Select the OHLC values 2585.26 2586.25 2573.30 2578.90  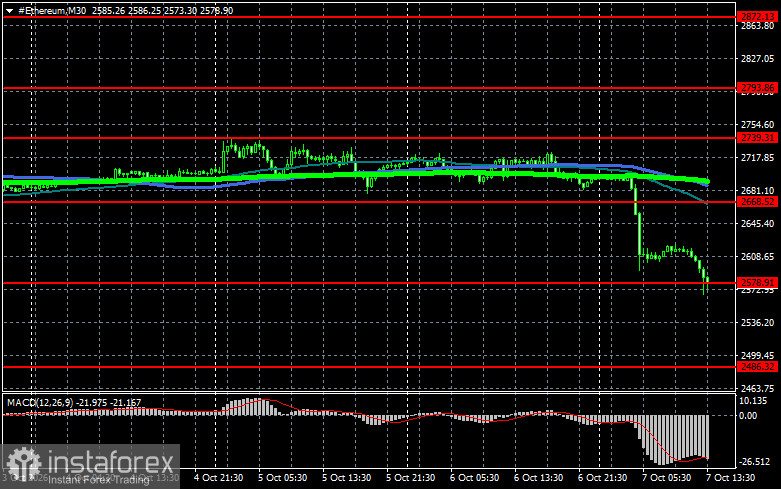tap(162, 10)
